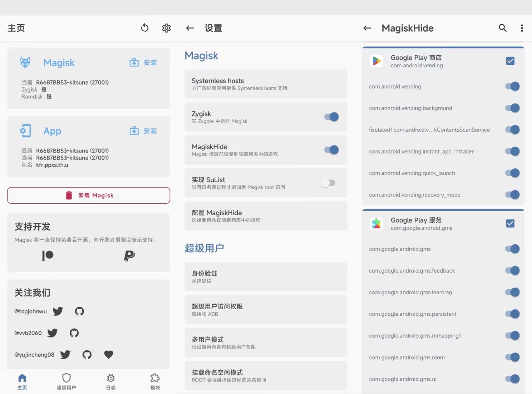Toggle com.android.vending:quick_launch switch
The image size is (532, 394).
(x=512, y=173)
